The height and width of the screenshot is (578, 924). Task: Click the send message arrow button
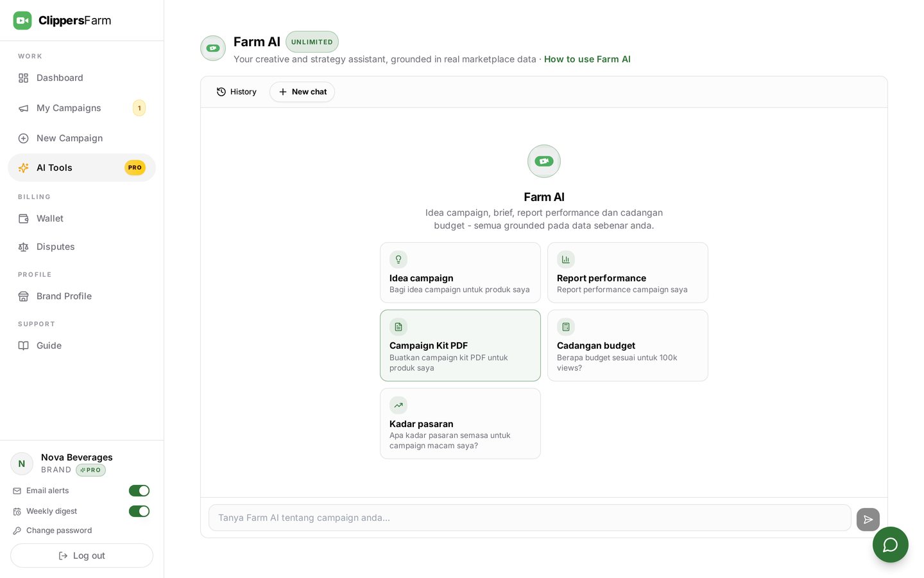click(868, 520)
